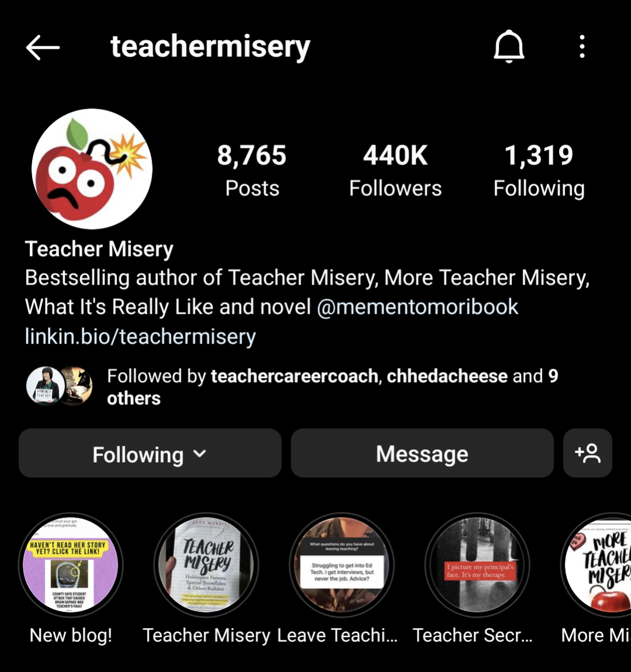631x672 pixels.
Task: View the 440K Followers list
Action: [395, 170]
